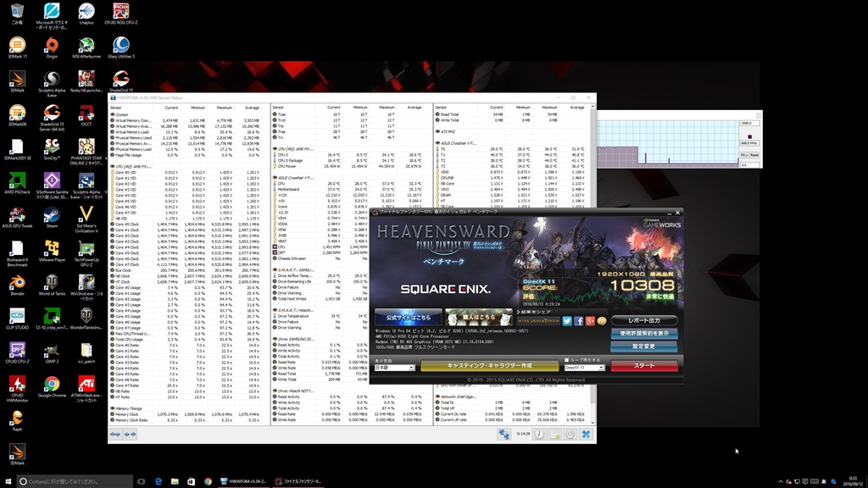The image size is (868, 488).
Task: Click the report output button
Action: (644, 320)
